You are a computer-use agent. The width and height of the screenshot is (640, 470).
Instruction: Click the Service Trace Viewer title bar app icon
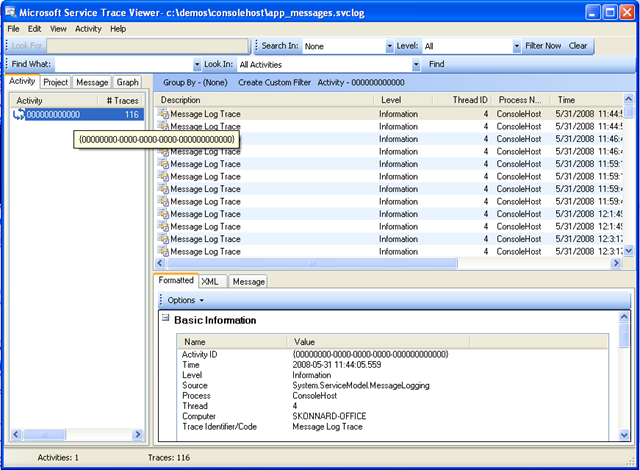tap(11, 12)
